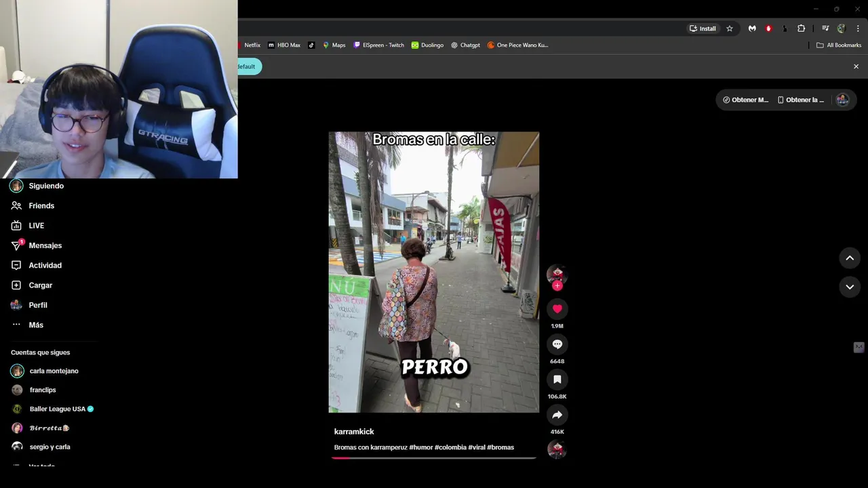868x488 pixels.
Task: Open the Maps bookmark
Action: (334, 45)
